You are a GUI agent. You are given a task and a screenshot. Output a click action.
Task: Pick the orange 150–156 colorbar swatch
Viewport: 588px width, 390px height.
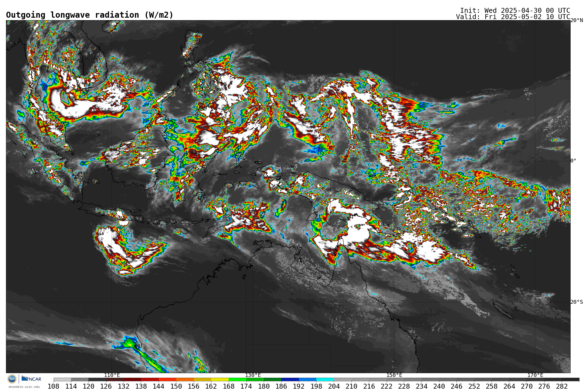(185, 380)
